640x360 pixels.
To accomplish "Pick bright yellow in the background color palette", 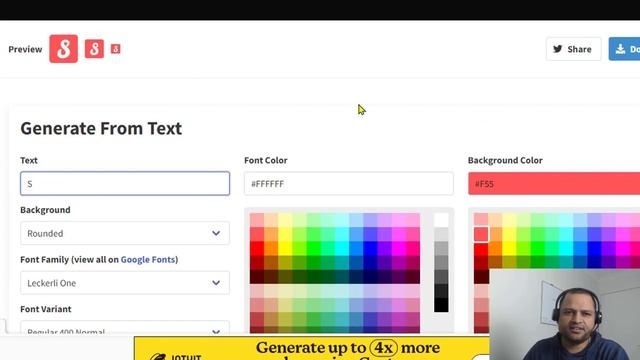I will (x=509, y=248).
